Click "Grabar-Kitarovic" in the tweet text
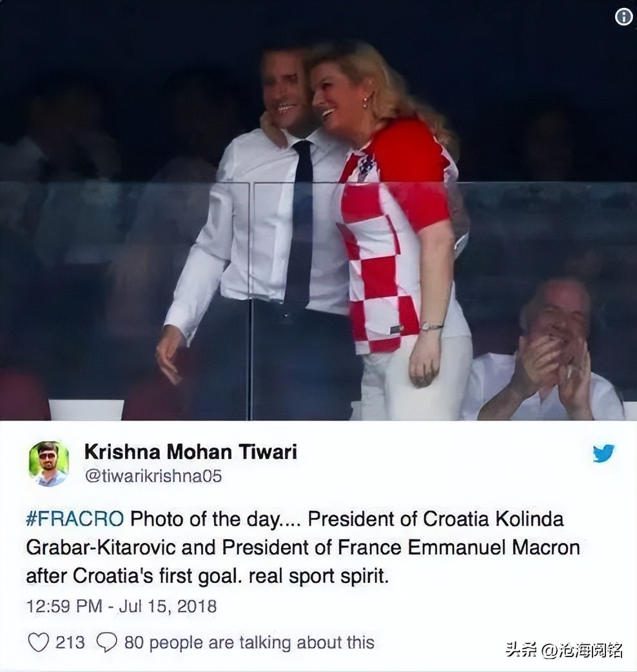Image resolution: width=637 pixels, height=672 pixels. pyautogui.click(x=101, y=548)
